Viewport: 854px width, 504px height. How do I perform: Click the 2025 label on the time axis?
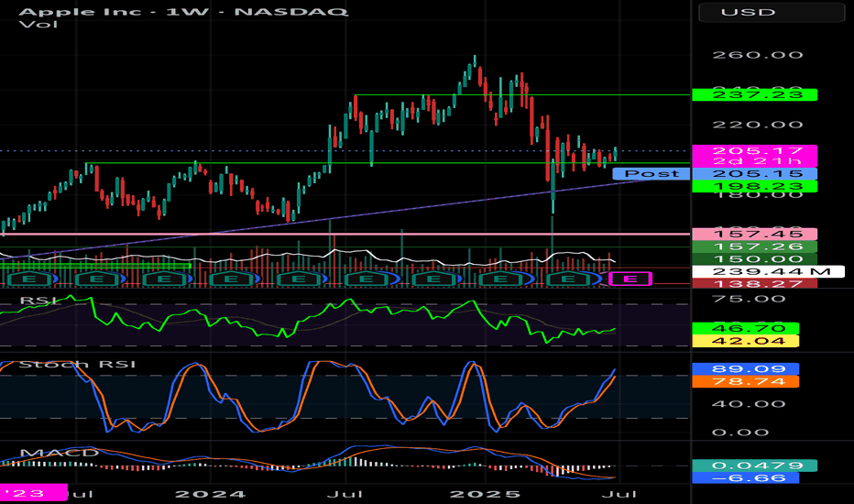[485, 495]
